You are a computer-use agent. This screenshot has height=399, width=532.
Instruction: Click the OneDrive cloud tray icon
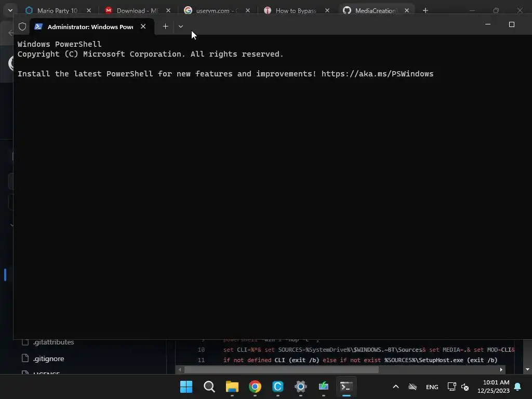click(412, 387)
